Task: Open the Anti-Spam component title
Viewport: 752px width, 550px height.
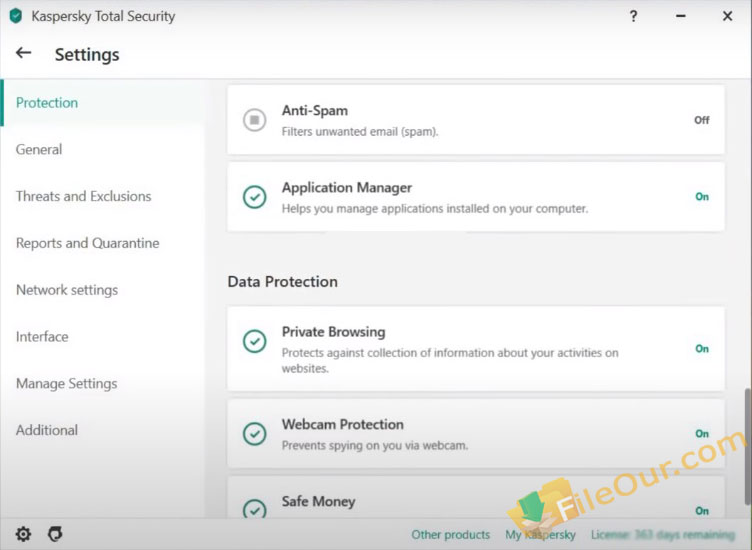Action: point(315,111)
